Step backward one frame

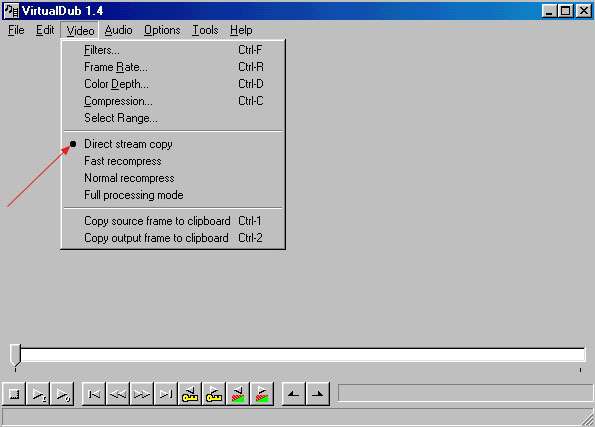118,394
